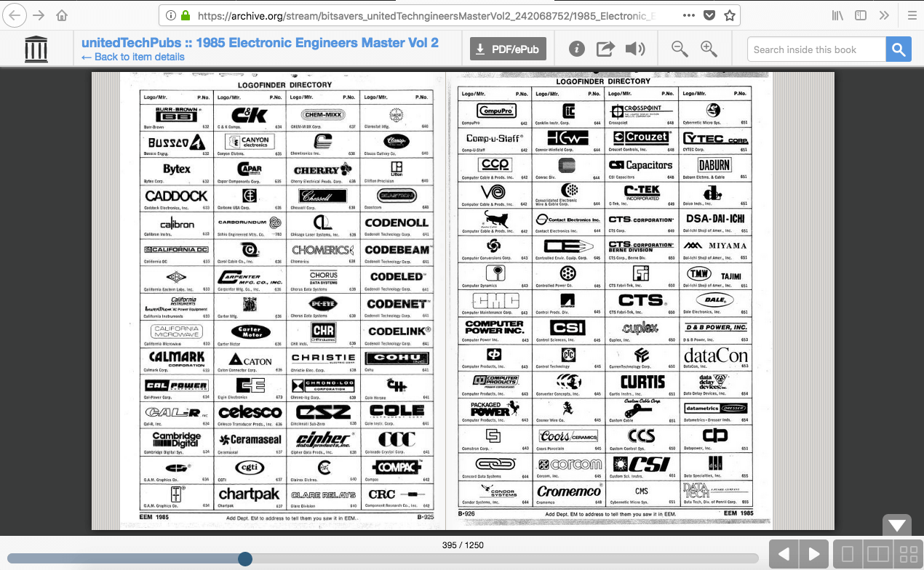Viewport: 924px width, 570px height.
Task: Click the Back to item details link
Action: point(133,57)
